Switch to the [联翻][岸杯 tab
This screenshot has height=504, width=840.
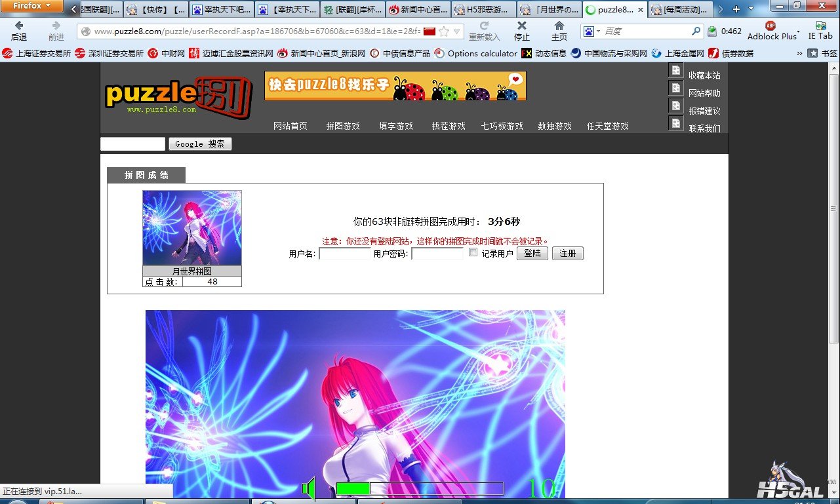[353, 10]
